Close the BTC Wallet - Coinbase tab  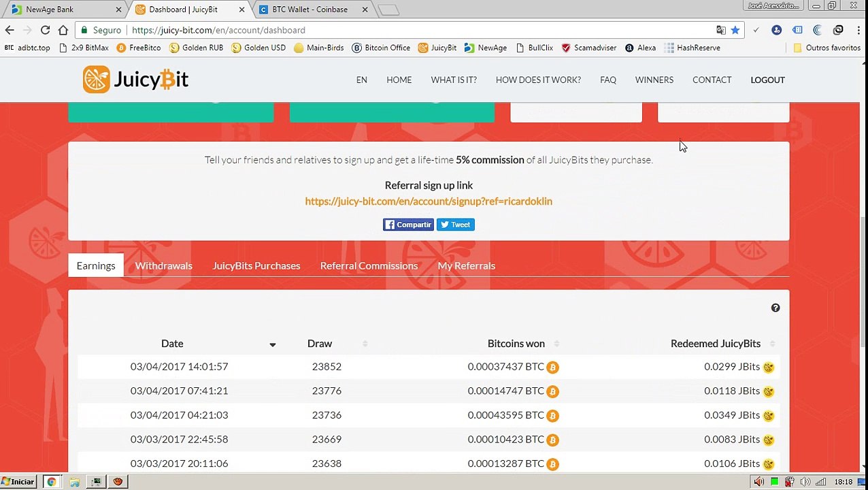[x=365, y=10]
